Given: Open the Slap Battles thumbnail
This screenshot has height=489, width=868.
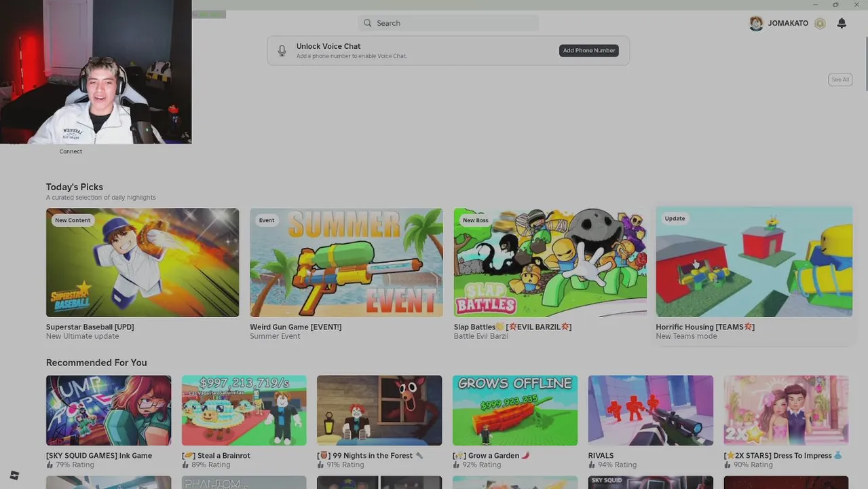Looking at the screenshot, I should (550, 262).
